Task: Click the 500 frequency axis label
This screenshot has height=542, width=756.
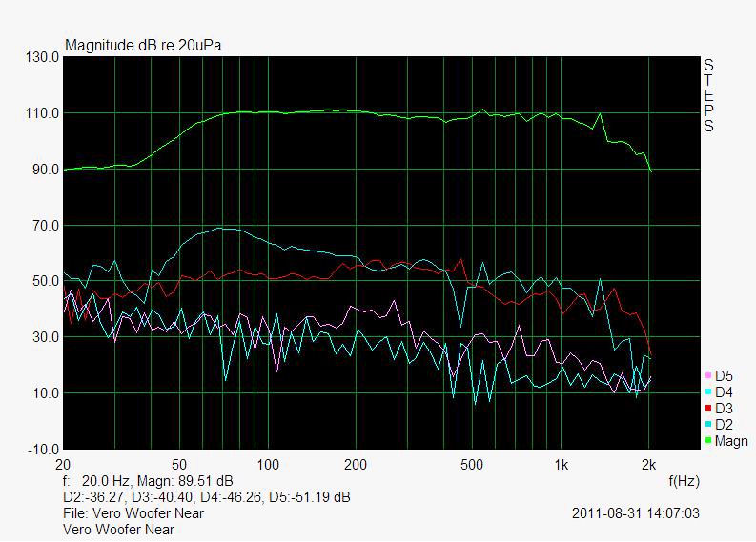Action: tap(472, 465)
